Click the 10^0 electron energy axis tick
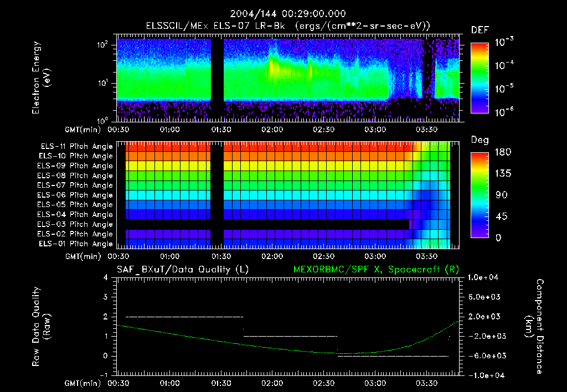 pyautogui.click(x=102, y=120)
